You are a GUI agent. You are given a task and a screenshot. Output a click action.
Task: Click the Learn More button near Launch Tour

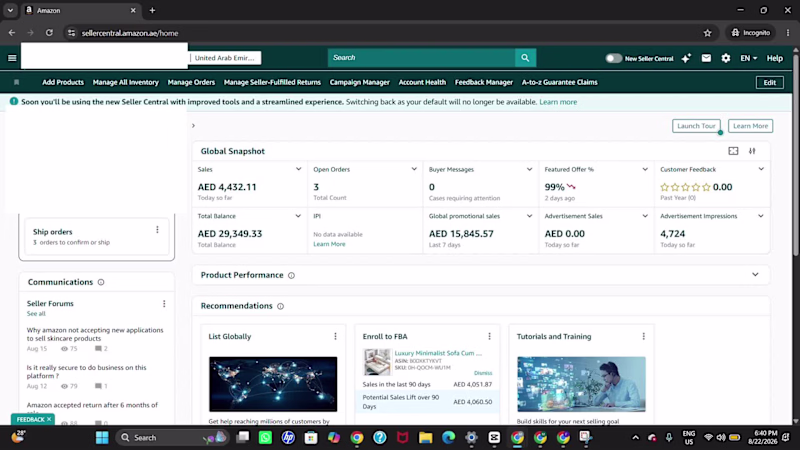click(x=751, y=126)
